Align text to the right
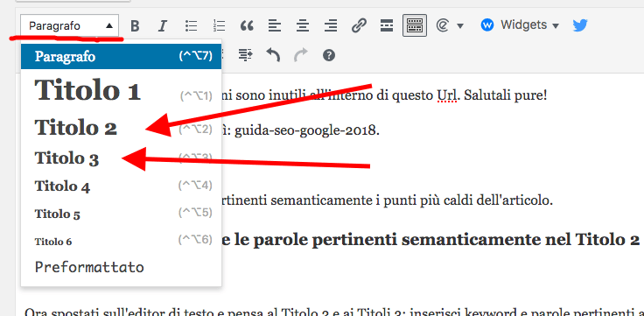Screen dimensions: 644x316 [x=331, y=26]
